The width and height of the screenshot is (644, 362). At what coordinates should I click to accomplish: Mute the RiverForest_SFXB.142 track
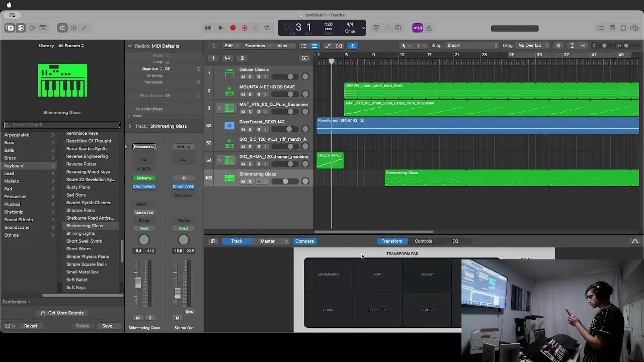coord(243,129)
